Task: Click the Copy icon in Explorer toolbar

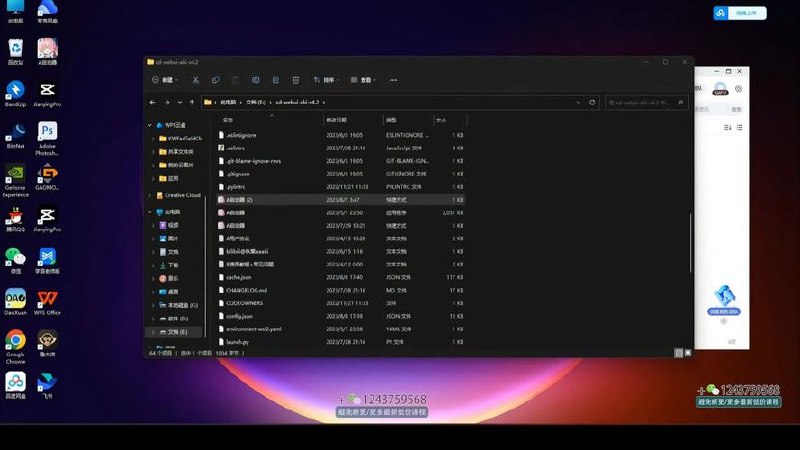Action: (215, 80)
